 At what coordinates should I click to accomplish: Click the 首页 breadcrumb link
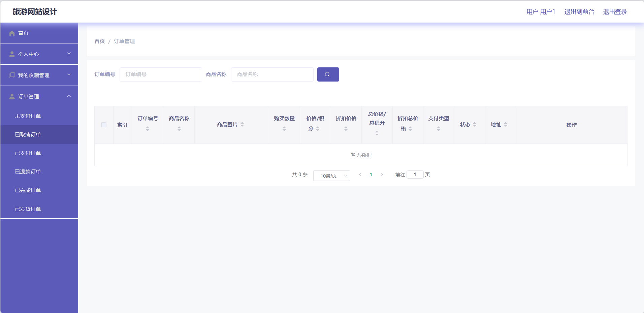click(x=99, y=41)
